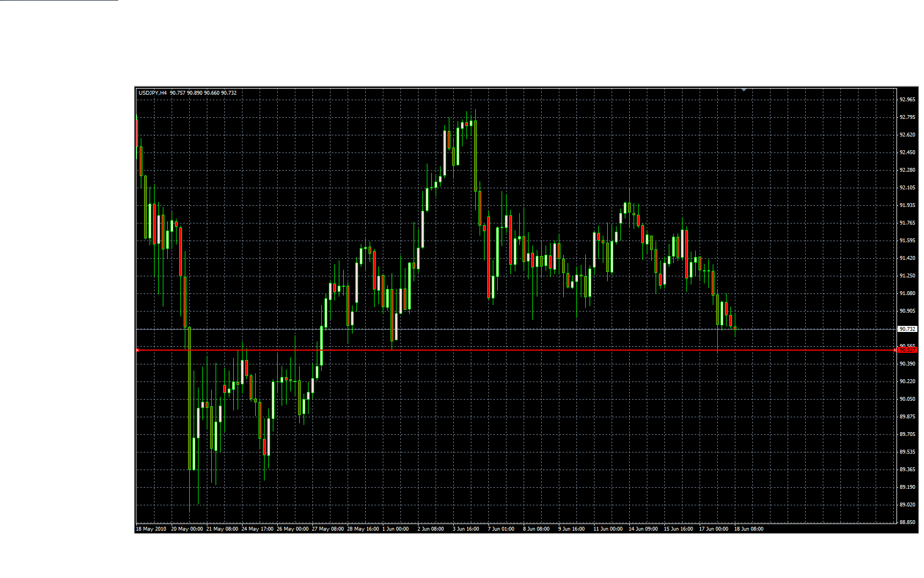The image size is (924, 578).
Task: Click the 89.875 price scale value
Action: coord(908,417)
